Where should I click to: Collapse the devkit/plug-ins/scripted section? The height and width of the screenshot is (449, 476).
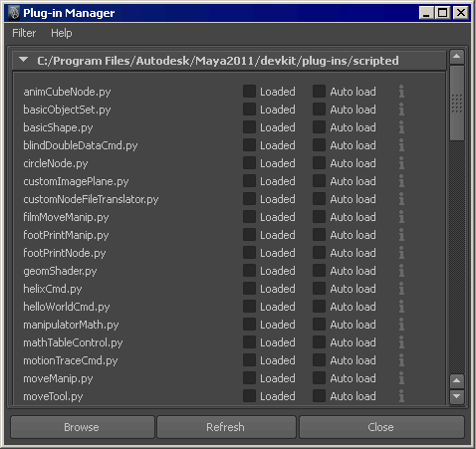23,60
